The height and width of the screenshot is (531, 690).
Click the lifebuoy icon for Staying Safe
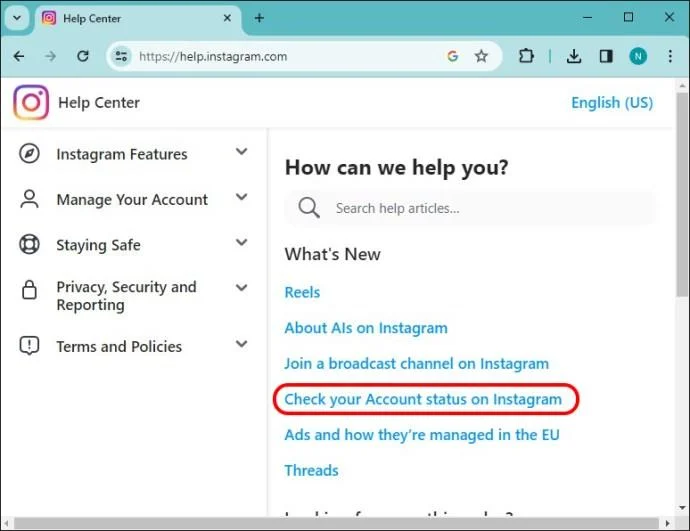point(29,244)
